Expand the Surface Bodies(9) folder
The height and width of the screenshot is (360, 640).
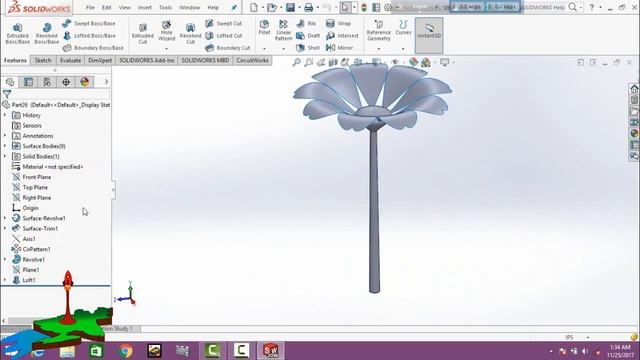5,146
